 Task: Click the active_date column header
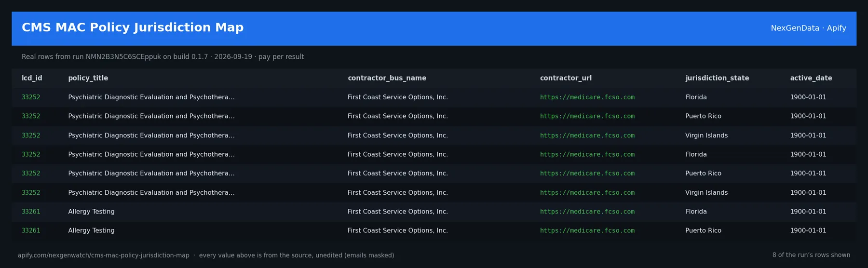coord(811,78)
